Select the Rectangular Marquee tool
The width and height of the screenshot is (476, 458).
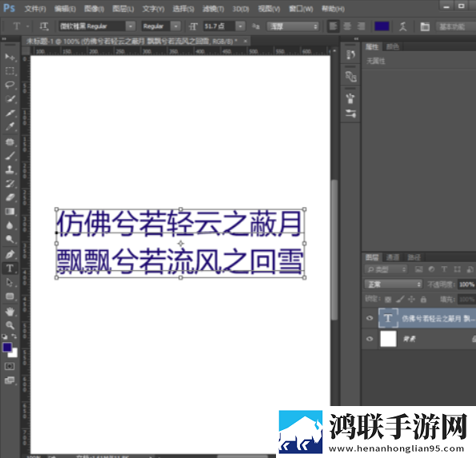pyautogui.click(x=10, y=71)
